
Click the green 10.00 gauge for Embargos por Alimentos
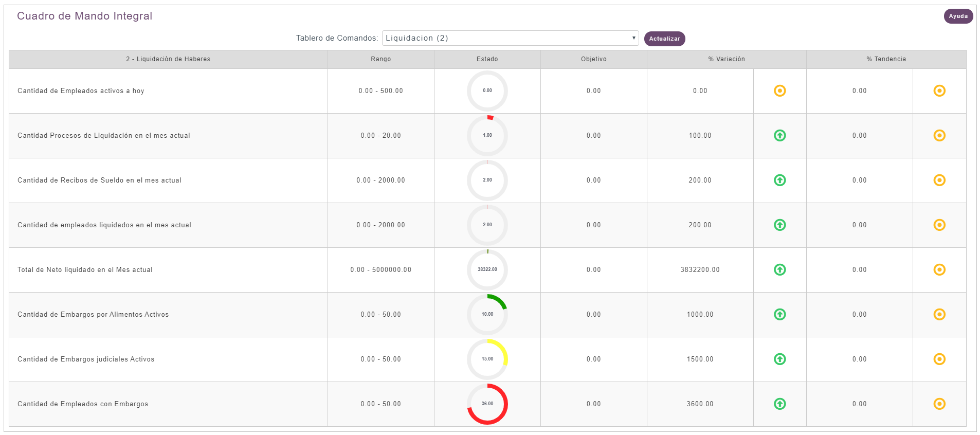487,315
